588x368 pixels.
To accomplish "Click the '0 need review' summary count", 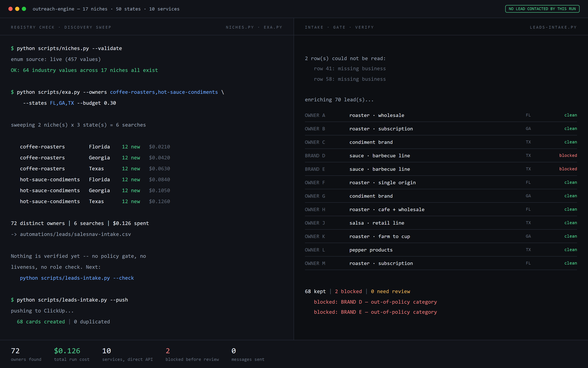I will [390, 291].
